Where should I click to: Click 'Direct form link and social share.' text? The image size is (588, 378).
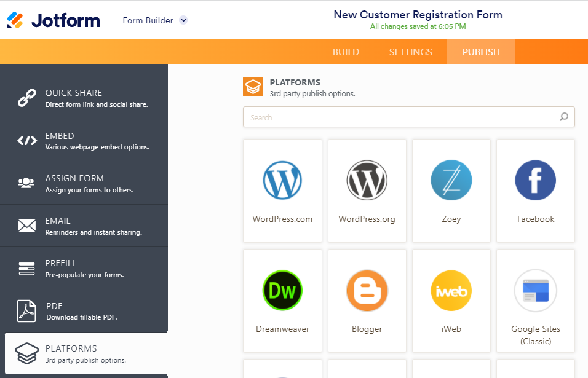coord(97,105)
